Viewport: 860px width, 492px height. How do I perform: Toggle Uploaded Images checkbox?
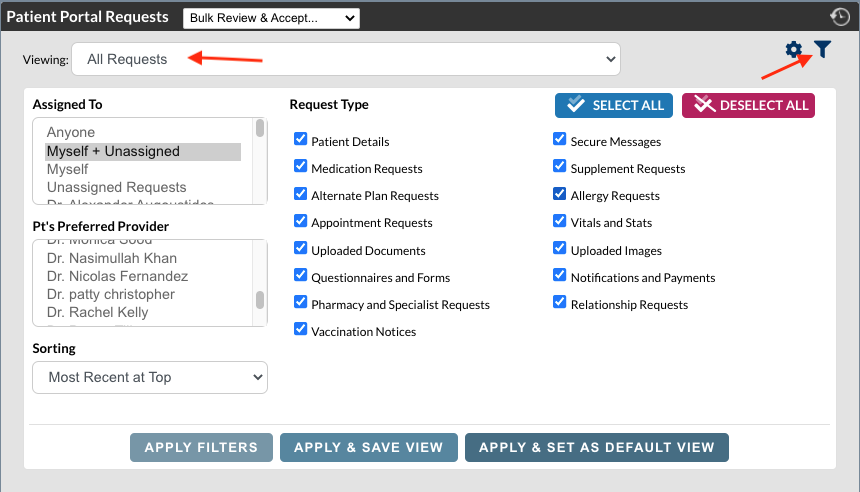point(559,248)
